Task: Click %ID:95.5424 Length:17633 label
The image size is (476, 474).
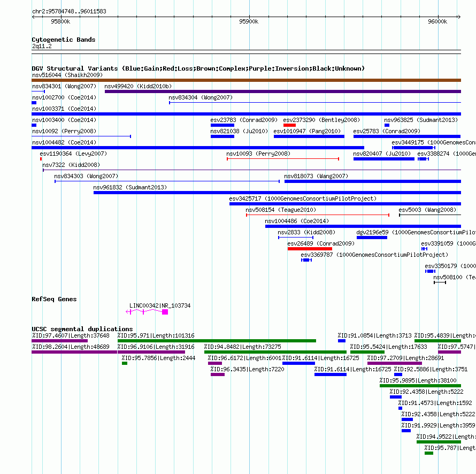Action: point(389,347)
